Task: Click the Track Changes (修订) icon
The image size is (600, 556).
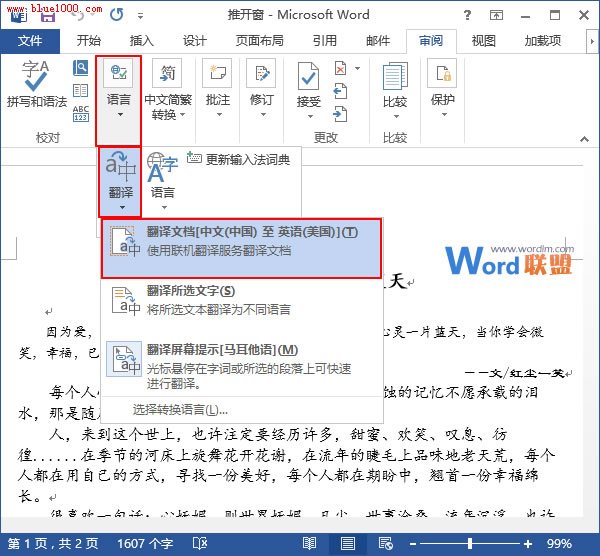Action: coord(261,72)
